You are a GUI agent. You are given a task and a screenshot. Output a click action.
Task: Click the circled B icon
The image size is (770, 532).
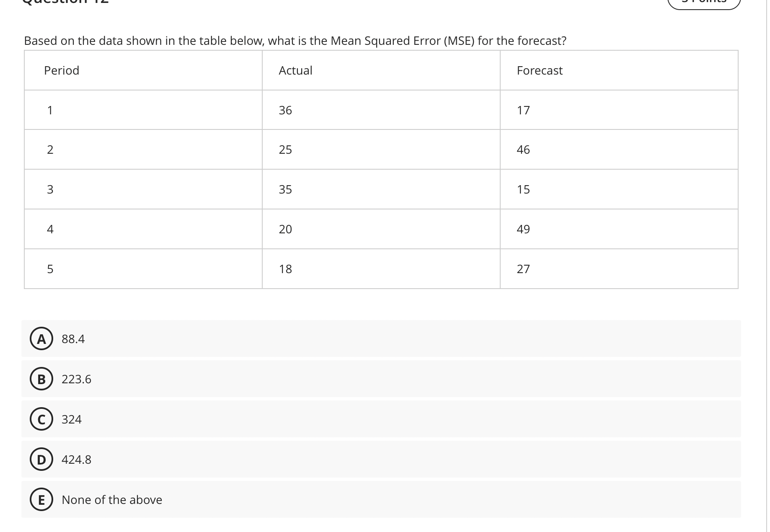(41, 379)
